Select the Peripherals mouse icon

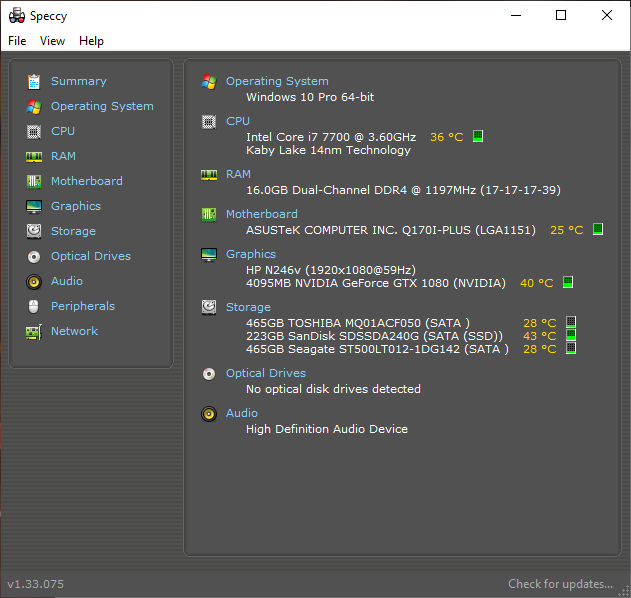[34, 307]
